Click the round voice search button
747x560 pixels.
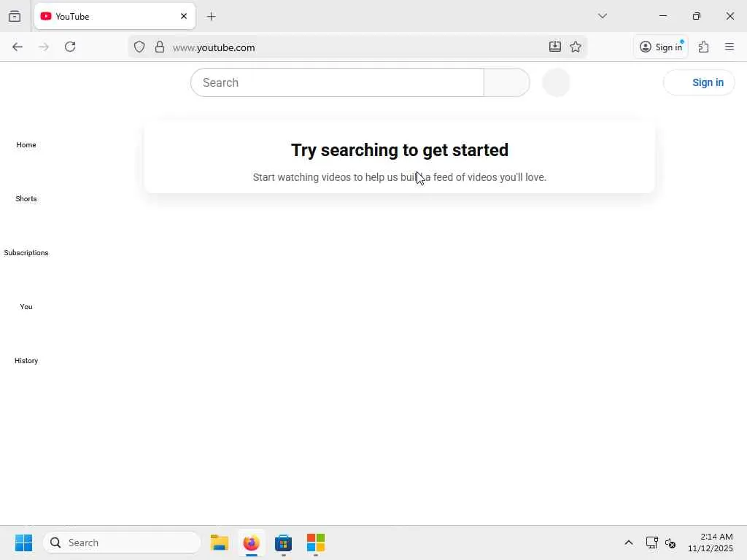[x=556, y=82]
